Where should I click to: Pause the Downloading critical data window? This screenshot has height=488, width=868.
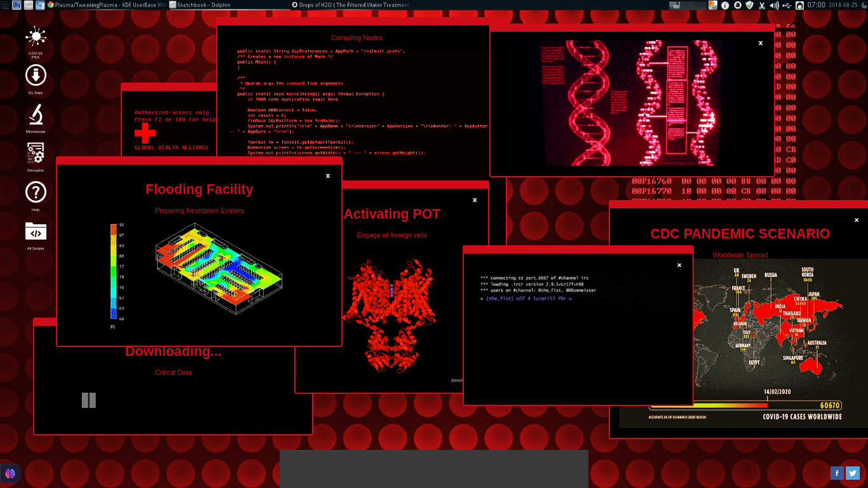(x=88, y=400)
